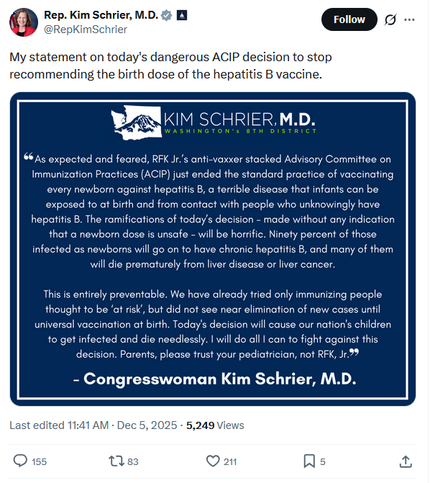This screenshot has width=448, height=483.
Task: Open the three-dot more options menu
Action: point(410,19)
